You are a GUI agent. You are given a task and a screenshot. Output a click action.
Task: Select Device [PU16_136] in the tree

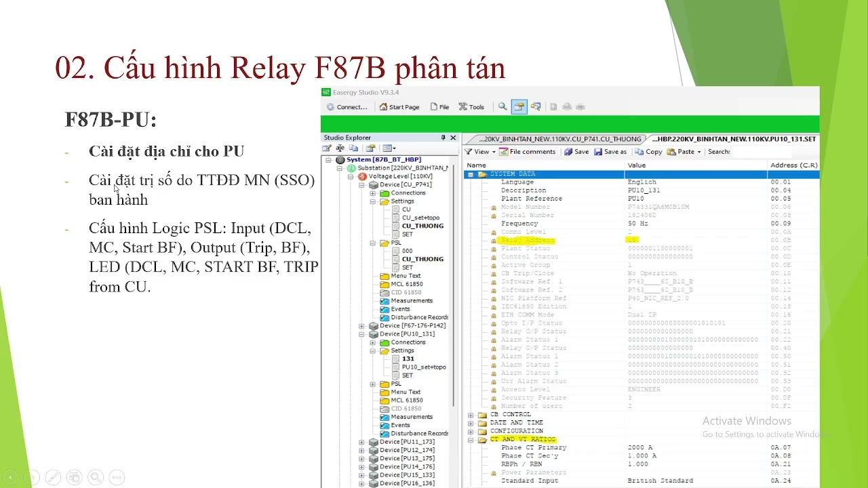click(x=407, y=483)
